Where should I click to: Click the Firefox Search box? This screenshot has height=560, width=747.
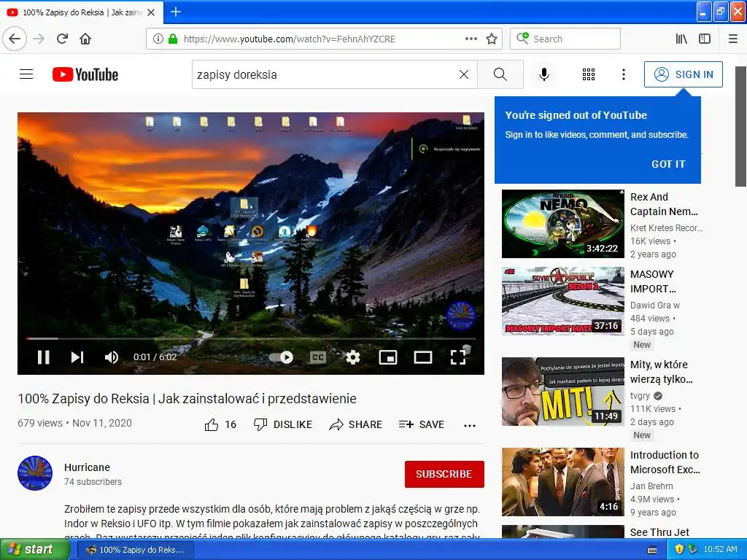pyautogui.click(x=565, y=39)
